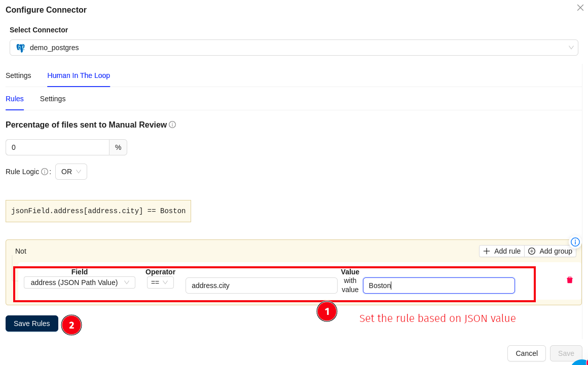Open the Select Connector dropdown
The height and width of the screenshot is (365, 588).
point(294,47)
